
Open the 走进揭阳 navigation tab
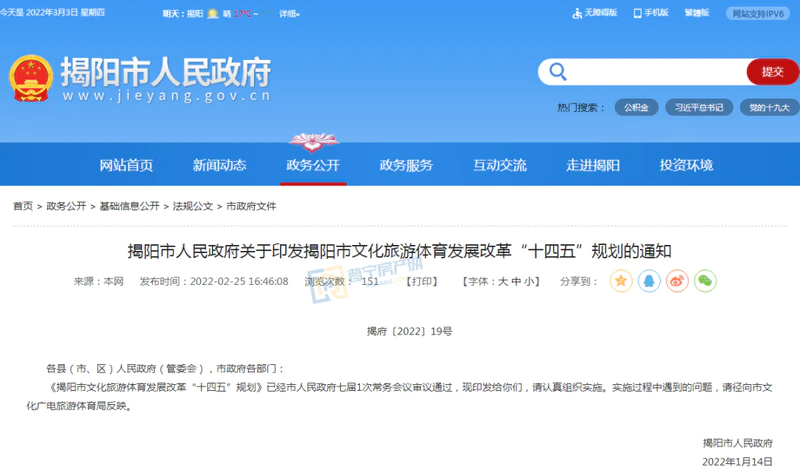tap(593, 165)
